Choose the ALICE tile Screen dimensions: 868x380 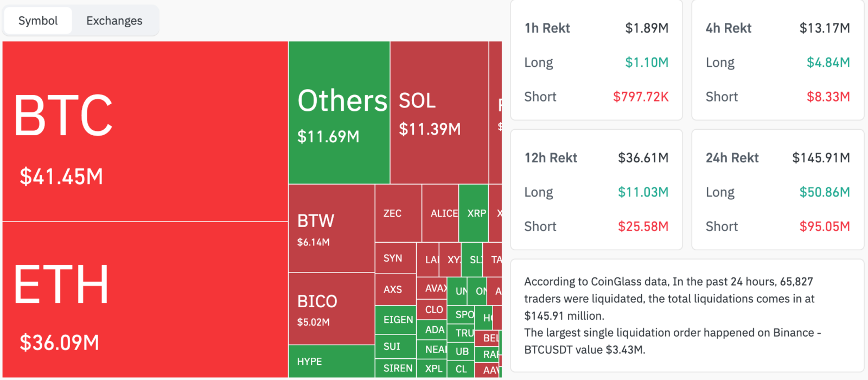click(x=440, y=213)
